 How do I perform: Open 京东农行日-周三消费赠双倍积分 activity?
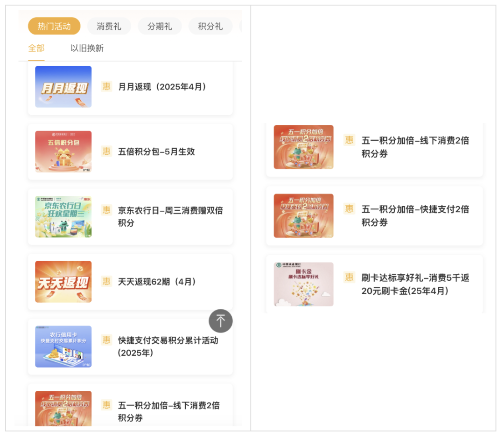pos(130,217)
